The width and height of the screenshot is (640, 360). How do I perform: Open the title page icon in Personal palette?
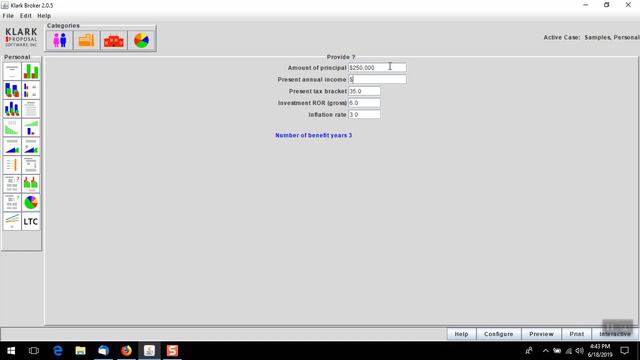(12, 71)
